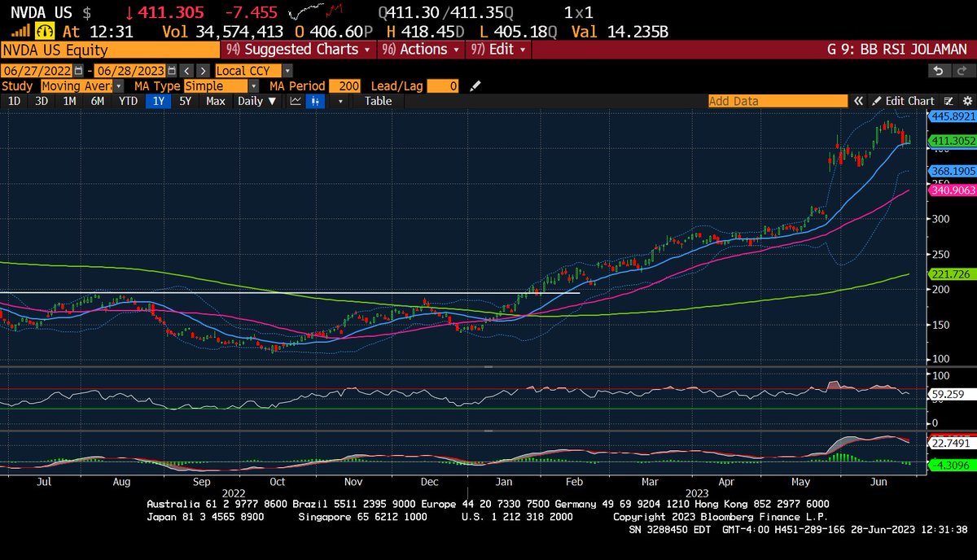Open the Daily periodicity dropdown

[x=257, y=101]
